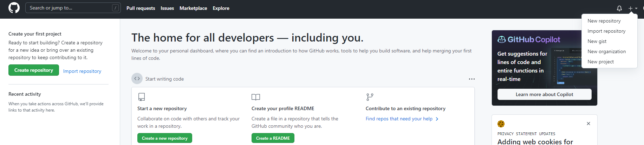Follow Find repos that need your help link
Image resolution: width=644 pixels, height=145 pixels.
coord(399,119)
